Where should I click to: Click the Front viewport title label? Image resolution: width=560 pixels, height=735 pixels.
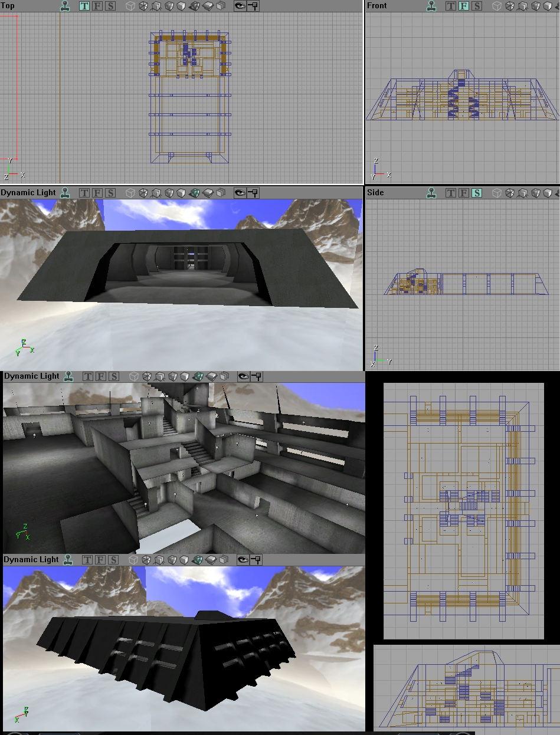tap(377, 6)
